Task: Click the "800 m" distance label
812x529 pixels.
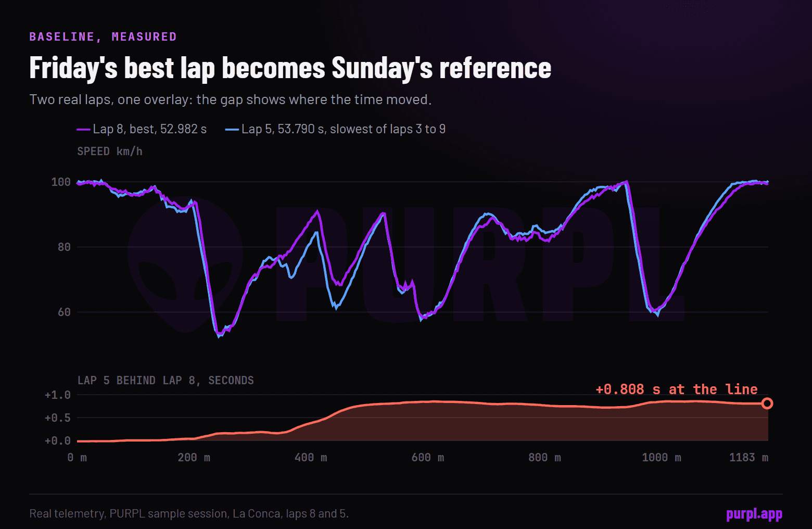Action: [544, 458]
